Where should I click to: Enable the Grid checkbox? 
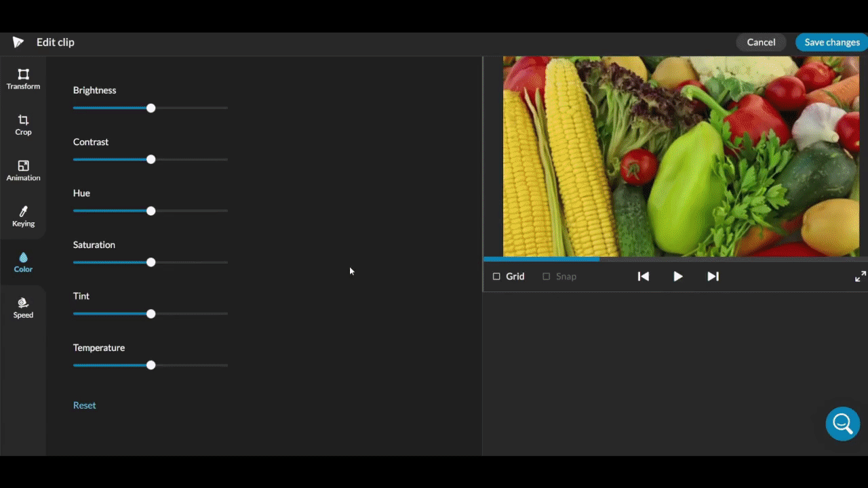(x=496, y=277)
